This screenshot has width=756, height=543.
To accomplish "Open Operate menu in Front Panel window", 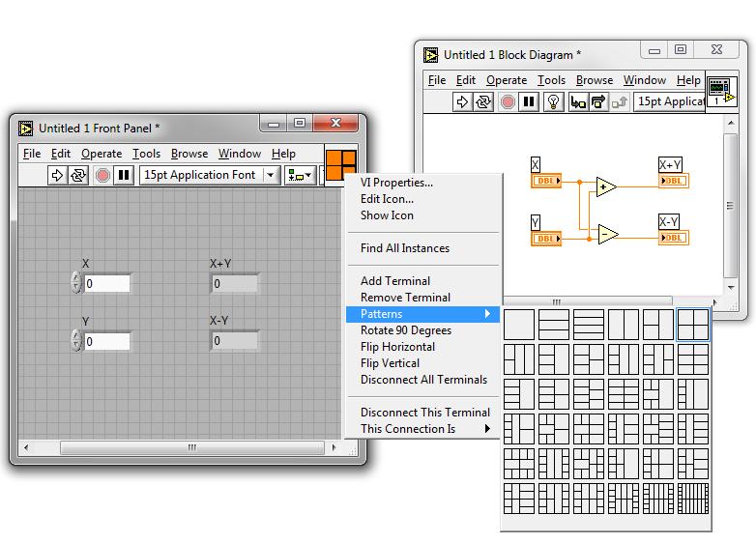I will [102, 154].
